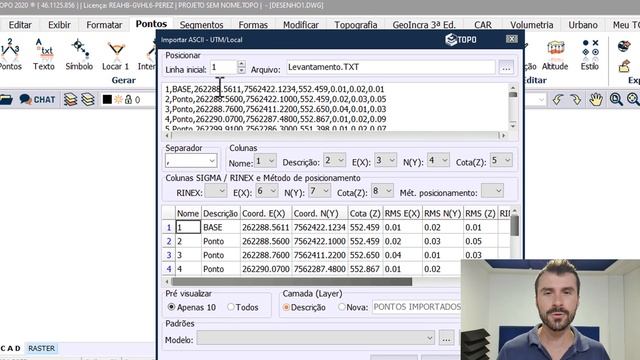Choose Descrição layer radio option
Image resolution: width=640 pixels, height=360 pixels.
coord(286,307)
